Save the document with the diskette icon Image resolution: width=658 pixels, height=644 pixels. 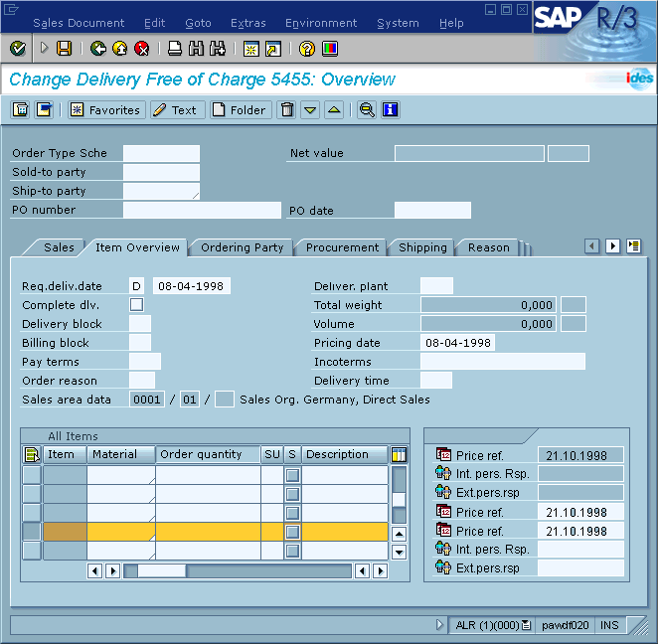65,49
